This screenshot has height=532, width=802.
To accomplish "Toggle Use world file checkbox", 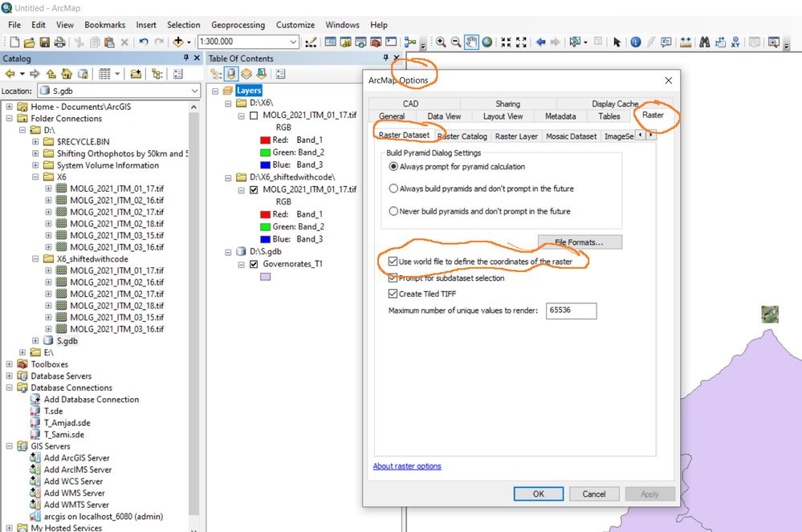I will coord(393,261).
